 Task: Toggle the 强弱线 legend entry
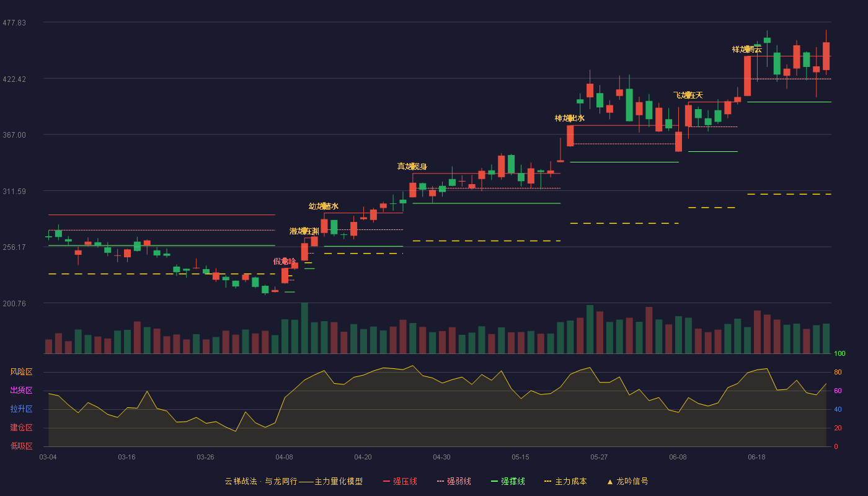tap(454, 481)
